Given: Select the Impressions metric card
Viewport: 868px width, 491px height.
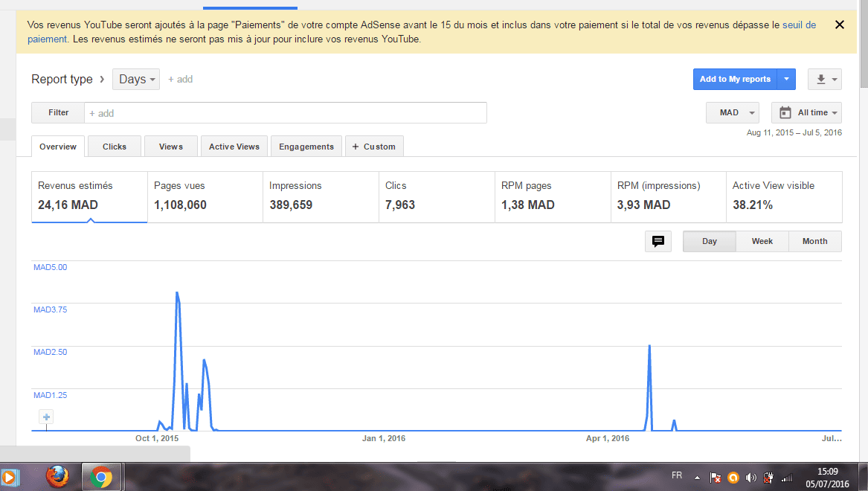Looking at the screenshot, I should (x=321, y=197).
